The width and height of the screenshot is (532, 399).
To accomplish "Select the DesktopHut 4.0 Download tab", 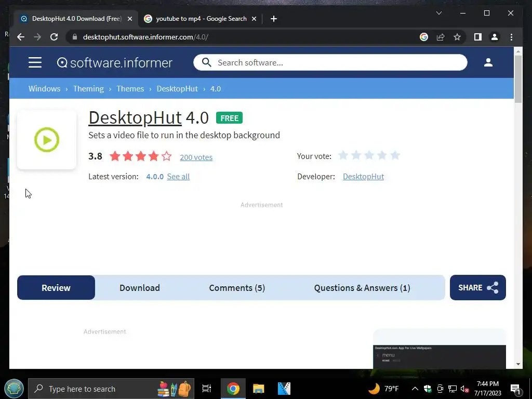I will click(x=76, y=19).
